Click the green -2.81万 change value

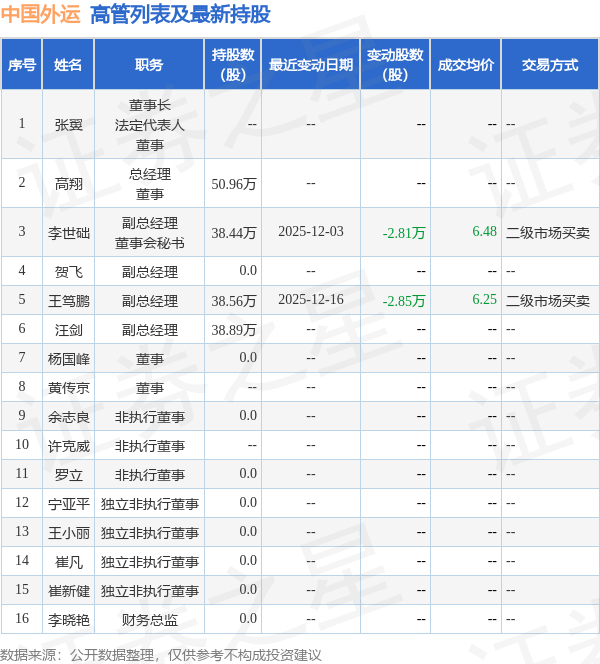click(404, 233)
